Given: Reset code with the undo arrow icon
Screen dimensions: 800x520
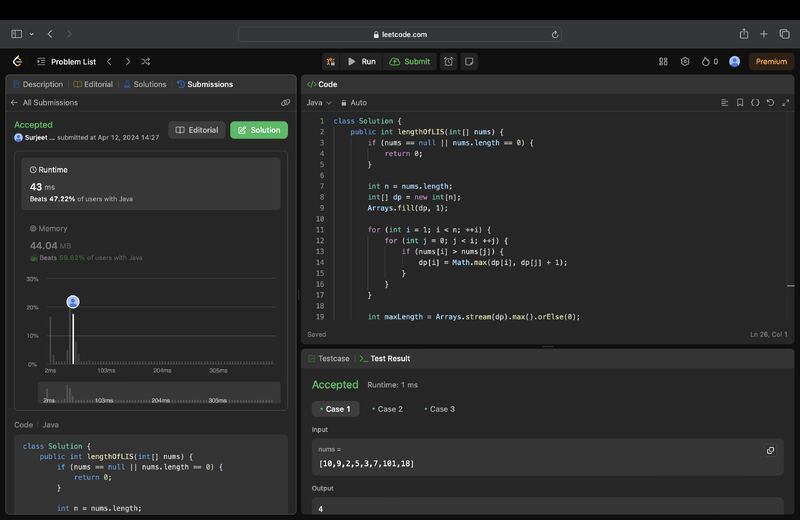Looking at the screenshot, I should click(x=770, y=102).
